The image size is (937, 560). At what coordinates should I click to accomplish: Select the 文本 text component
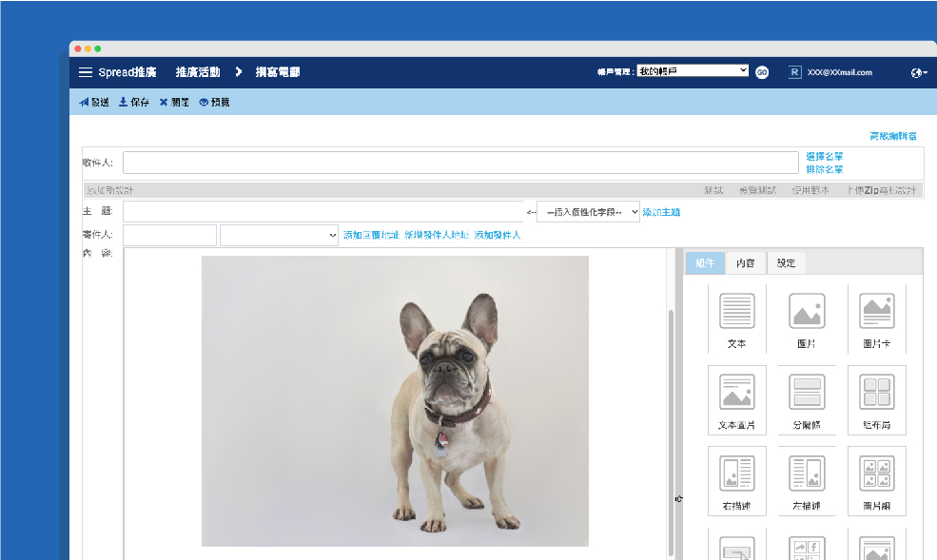[x=737, y=319]
